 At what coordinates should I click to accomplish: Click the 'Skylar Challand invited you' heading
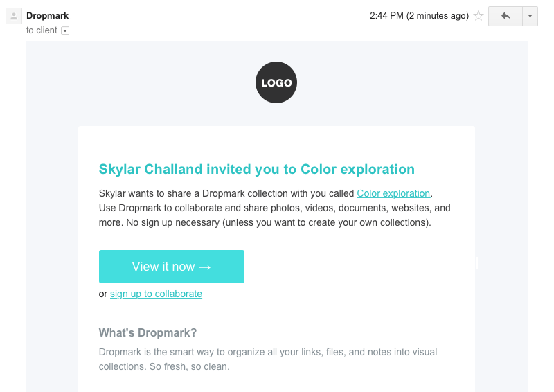[x=257, y=169]
